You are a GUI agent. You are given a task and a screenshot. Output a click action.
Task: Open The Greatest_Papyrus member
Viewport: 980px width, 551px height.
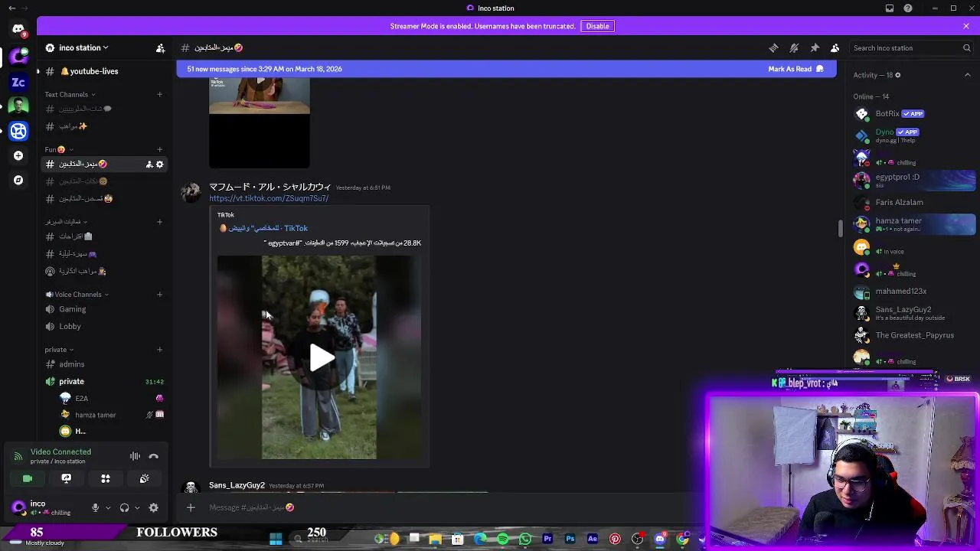914,335
